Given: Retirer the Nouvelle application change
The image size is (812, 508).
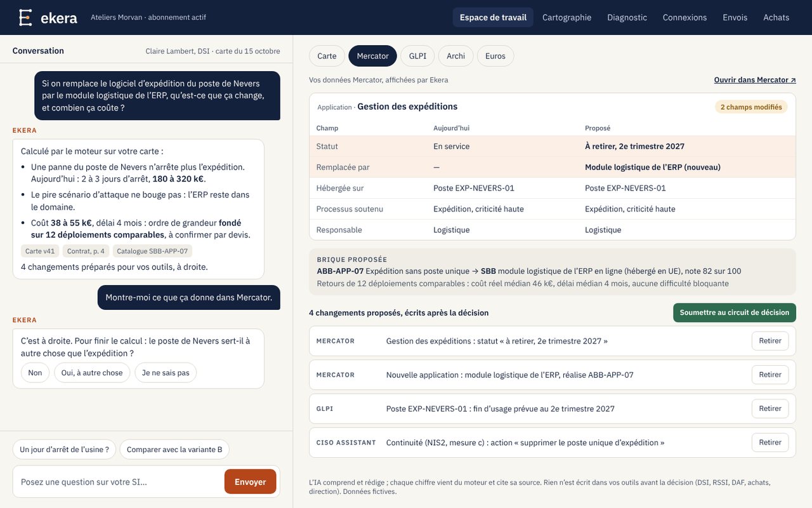Looking at the screenshot, I should (770, 375).
